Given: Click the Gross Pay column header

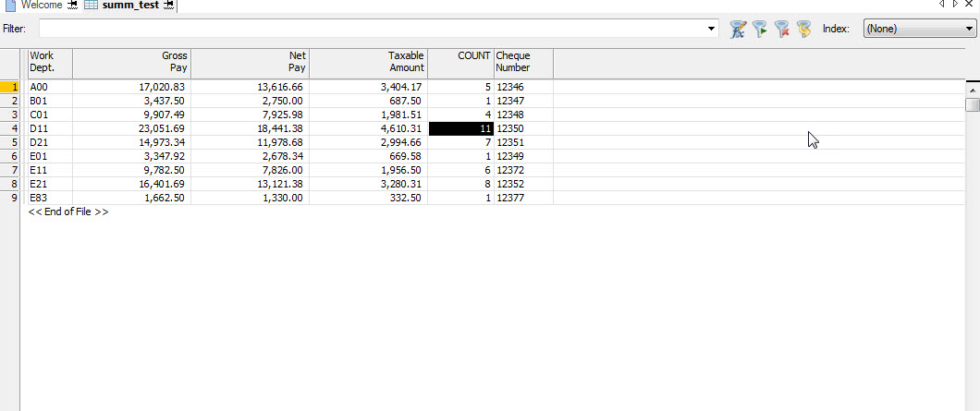Looking at the screenshot, I should (x=131, y=62).
